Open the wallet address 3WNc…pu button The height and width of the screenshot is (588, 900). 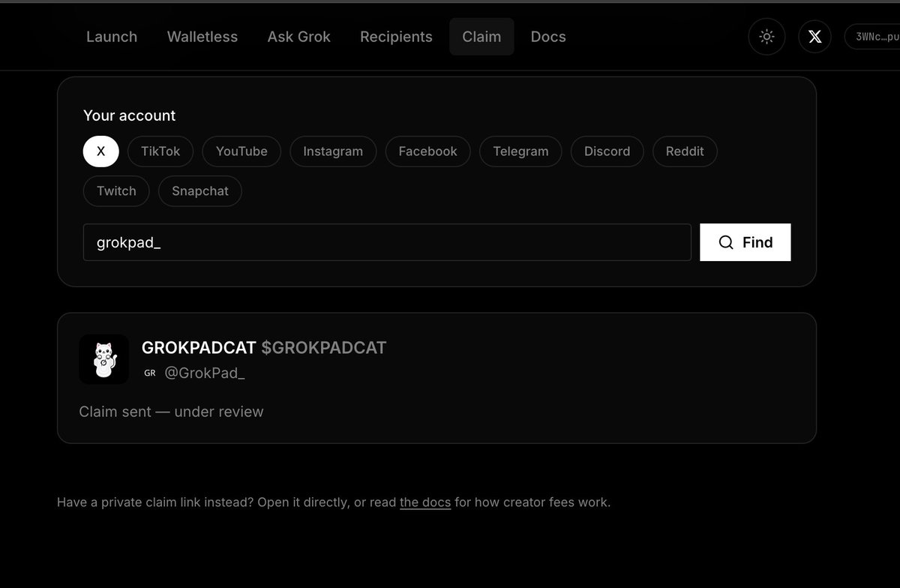coord(872,37)
